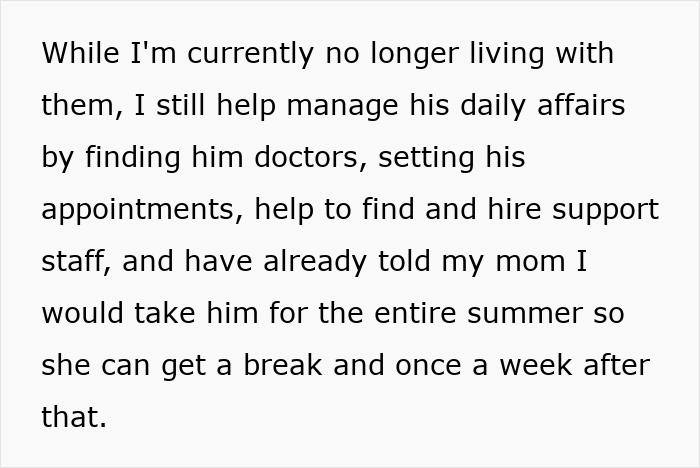Click the word "While" at paragraph start
Image resolution: width=700 pixels, height=468 pixels.
coord(76,53)
